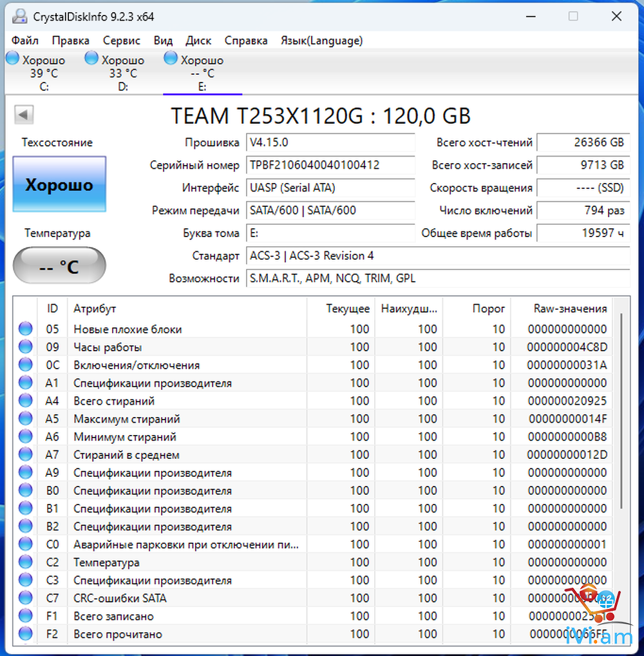Select the E: disk tab
The width and height of the screenshot is (644, 656).
tap(202, 73)
